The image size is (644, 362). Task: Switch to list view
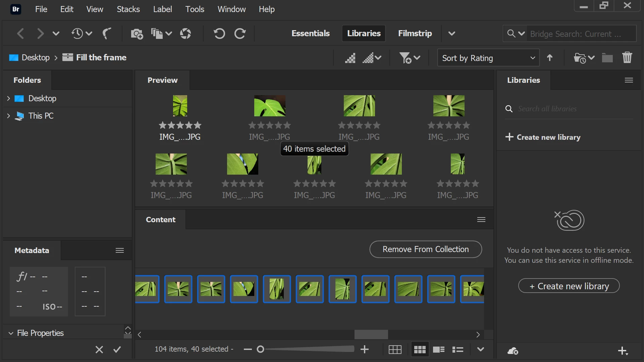[x=458, y=350]
